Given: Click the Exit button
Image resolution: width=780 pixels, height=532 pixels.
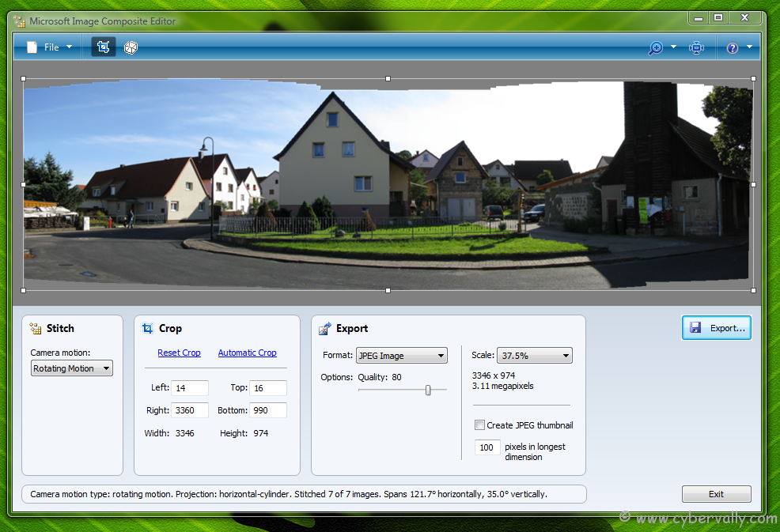Looking at the screenshot, I should tap(717, 494).
